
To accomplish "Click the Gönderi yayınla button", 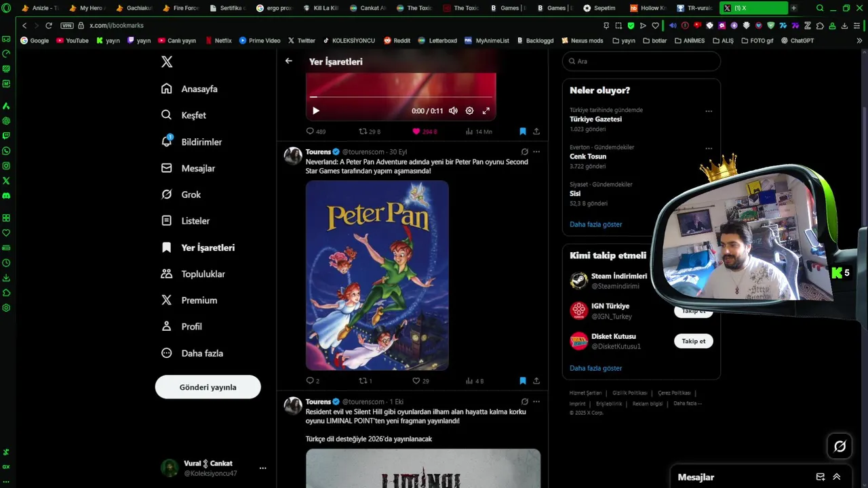I will tap(208, 387).
